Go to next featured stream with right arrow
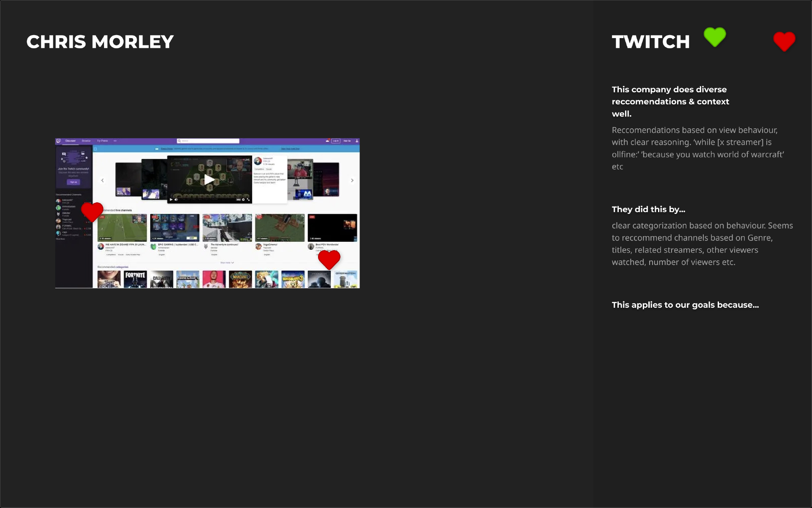812x508 pixels. 352,180
